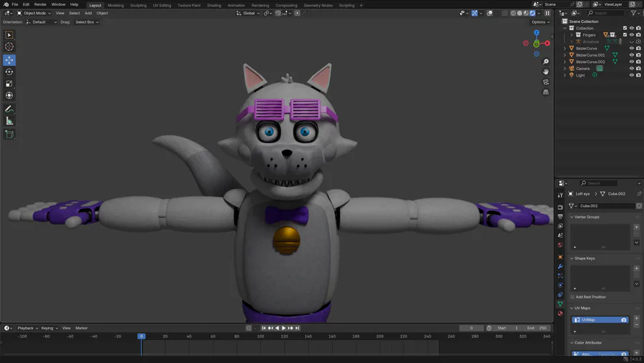Open Output properties tab
The width and height of the screenshot is (644, 363).
tap(560, 217)
